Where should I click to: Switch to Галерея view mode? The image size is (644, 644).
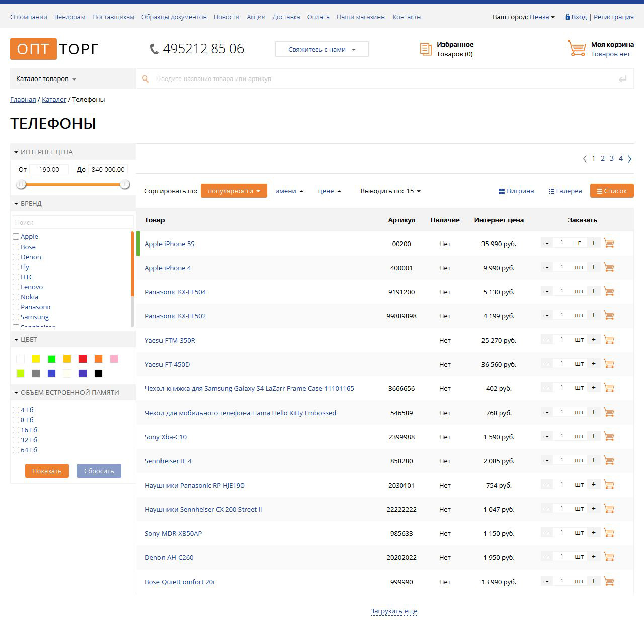click(565, 191)
